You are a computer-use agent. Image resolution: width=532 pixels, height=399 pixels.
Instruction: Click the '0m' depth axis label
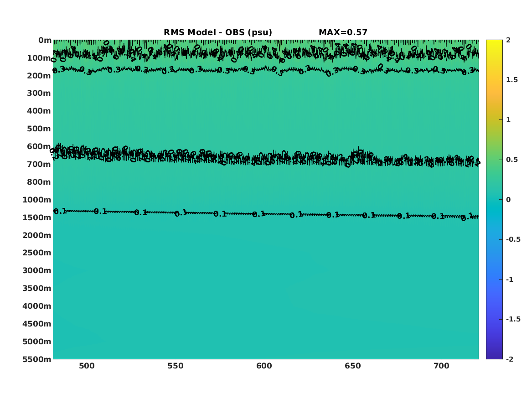pos(45,41)
